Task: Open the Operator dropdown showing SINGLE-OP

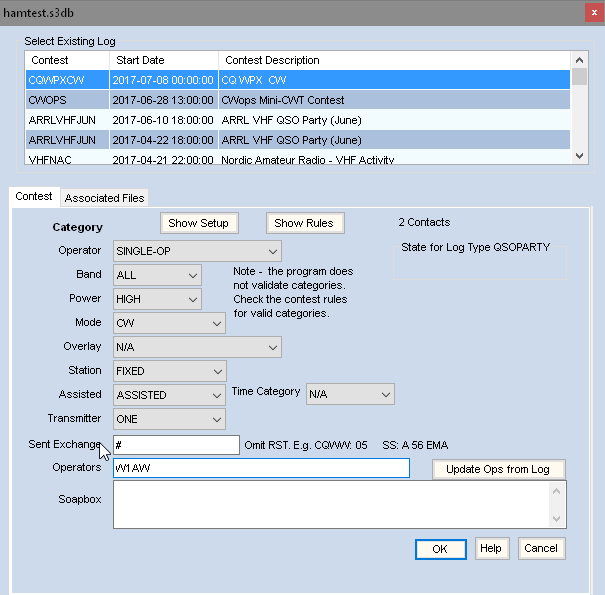Action: (x=197, y=251)
